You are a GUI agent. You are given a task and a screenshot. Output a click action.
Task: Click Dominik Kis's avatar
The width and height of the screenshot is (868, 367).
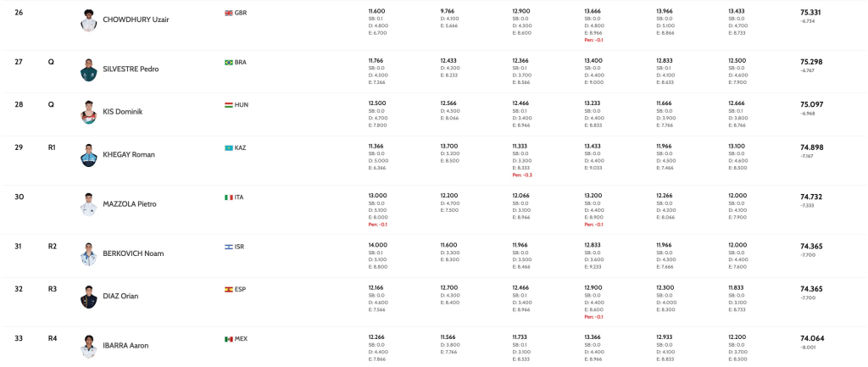point(89,112)
